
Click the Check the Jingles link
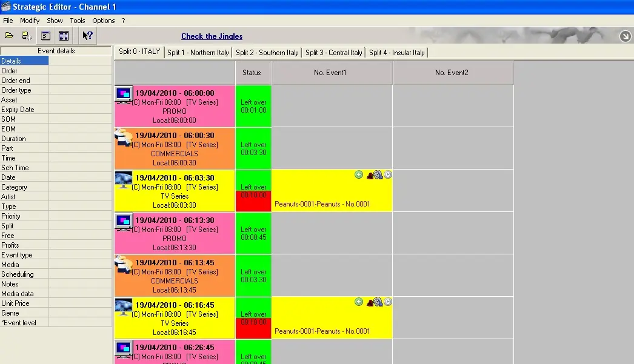[212, 36]
